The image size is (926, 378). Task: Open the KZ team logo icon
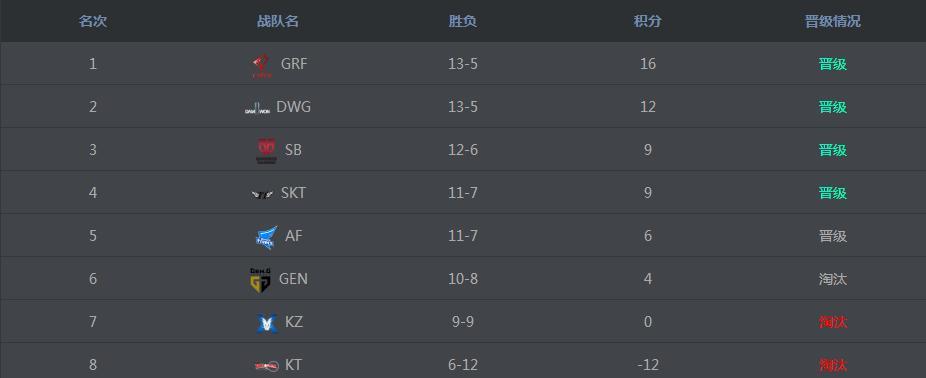pos(267,323)
